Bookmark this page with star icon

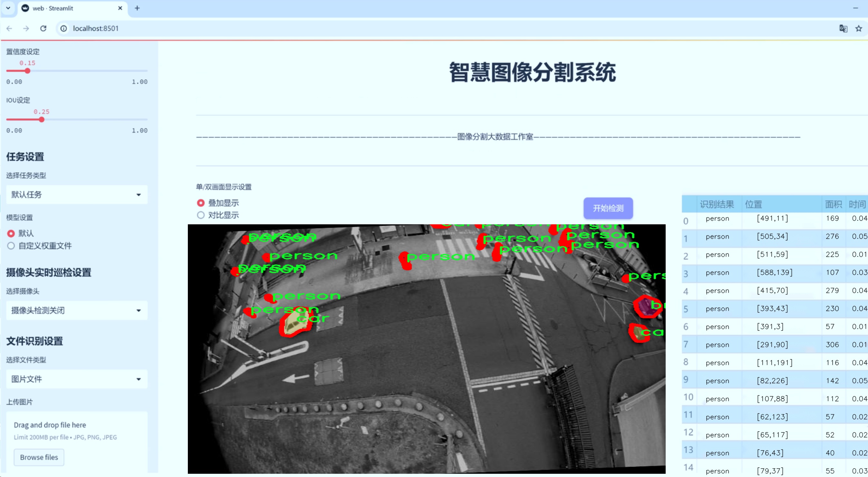click(x=859, y=29)
